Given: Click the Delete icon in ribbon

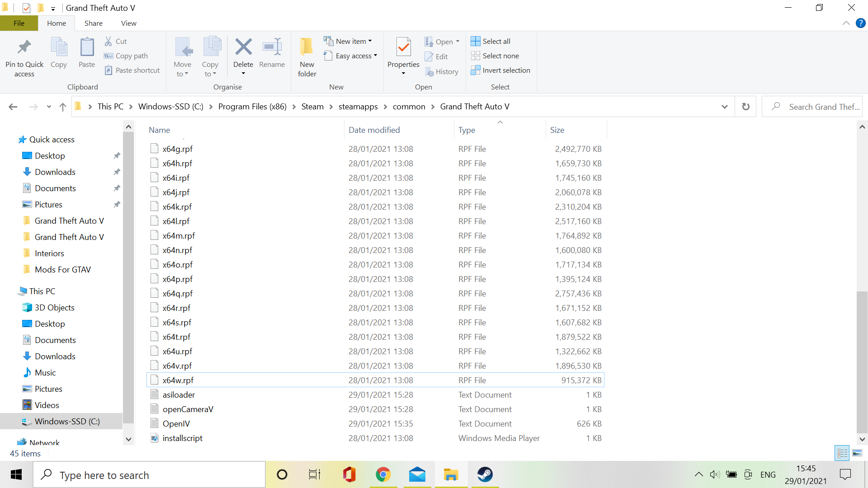Looking at the screenshot, I should [x=243, y=47].
